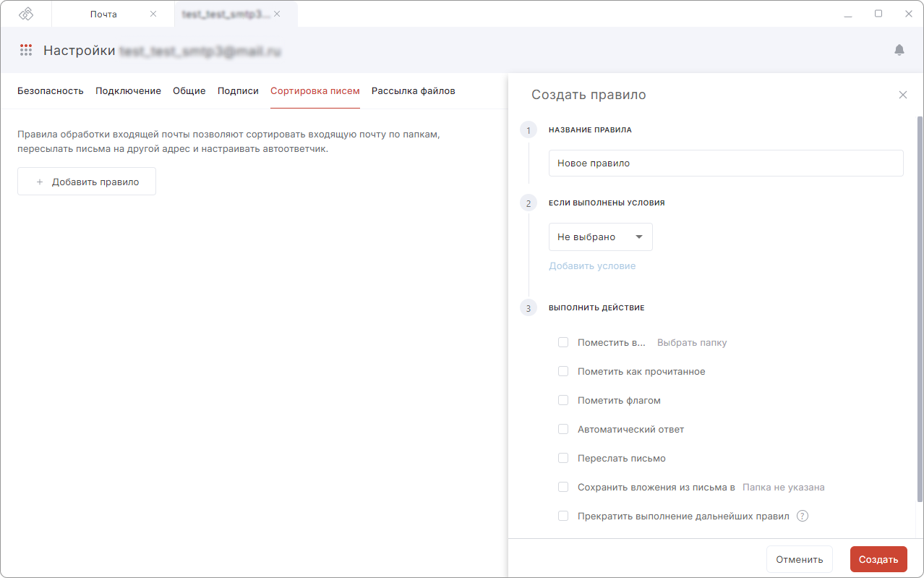Open the apps grid icon beside Настройки

[x=26, y=50]
